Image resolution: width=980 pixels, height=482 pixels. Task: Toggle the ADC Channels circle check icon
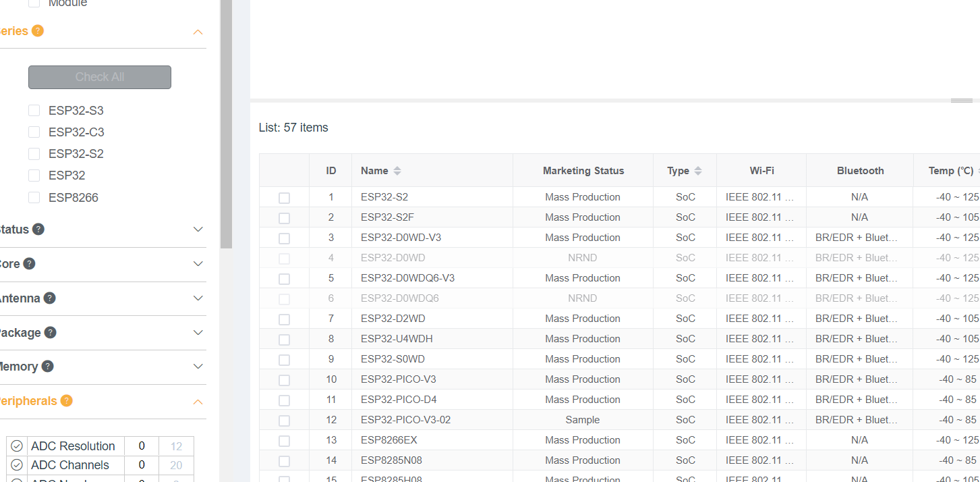pos(17,464)
